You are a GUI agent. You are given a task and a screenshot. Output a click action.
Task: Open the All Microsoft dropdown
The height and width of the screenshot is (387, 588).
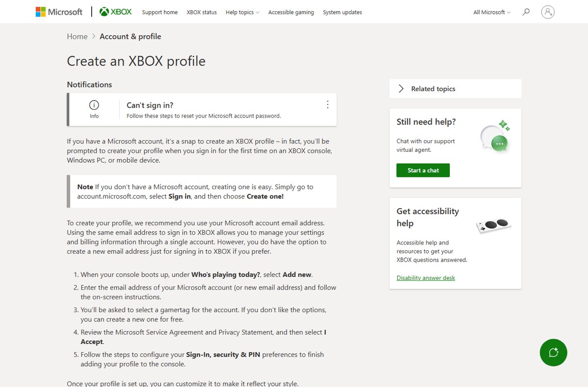(491, 12)
